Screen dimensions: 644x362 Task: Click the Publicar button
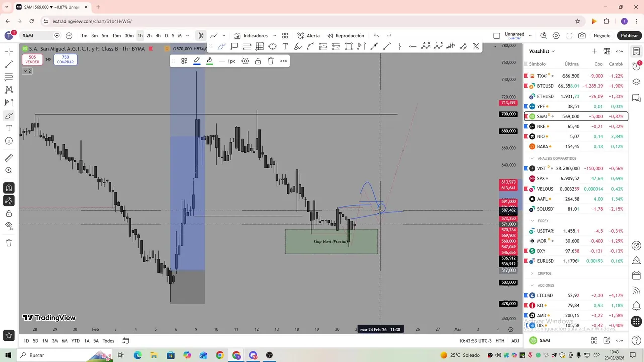point(629,36)
